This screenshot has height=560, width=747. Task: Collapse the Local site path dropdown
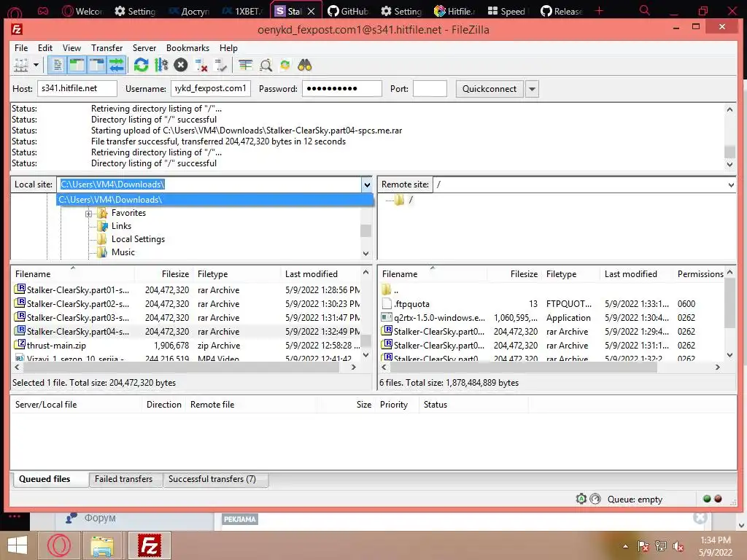coord(367,184)
